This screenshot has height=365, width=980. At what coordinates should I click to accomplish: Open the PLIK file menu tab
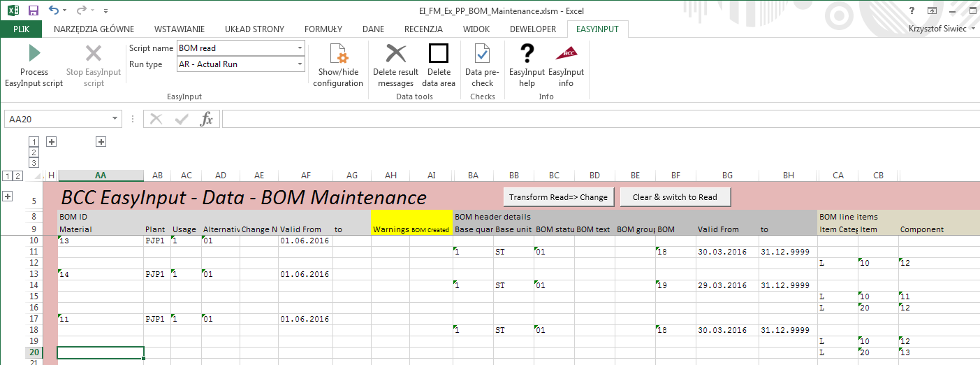point(21,29)
